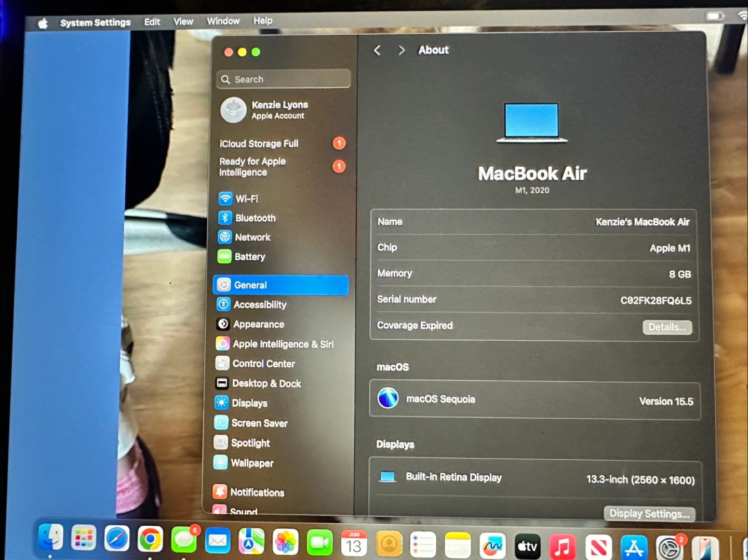Open Bluetooth settings in sidebar
Image resolution: width=748 pixels, height=560 pixels.
pos(247,218)
